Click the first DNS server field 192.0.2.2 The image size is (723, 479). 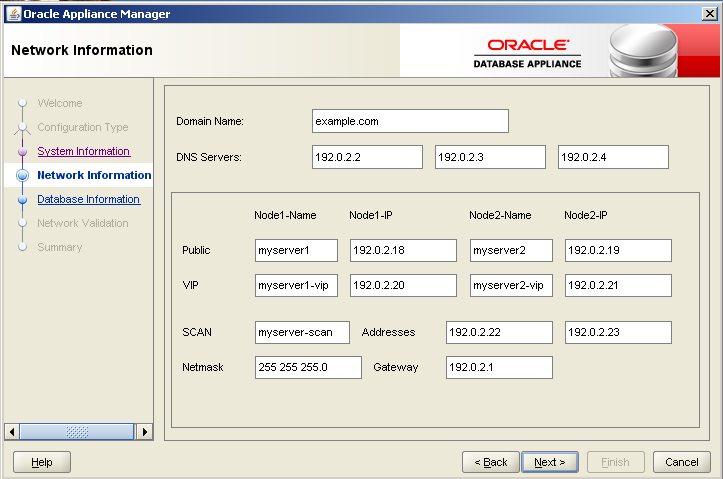click(x=367, y=157)
